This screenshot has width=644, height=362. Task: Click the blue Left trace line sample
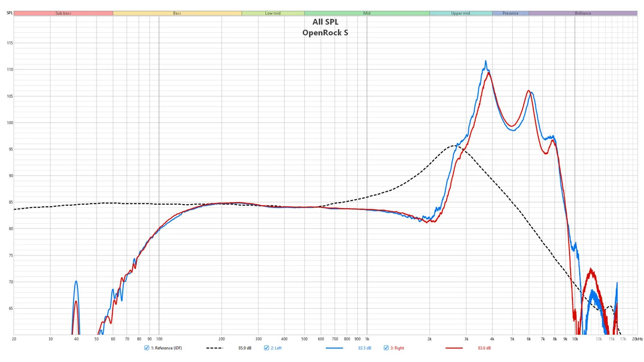(334, 348)
